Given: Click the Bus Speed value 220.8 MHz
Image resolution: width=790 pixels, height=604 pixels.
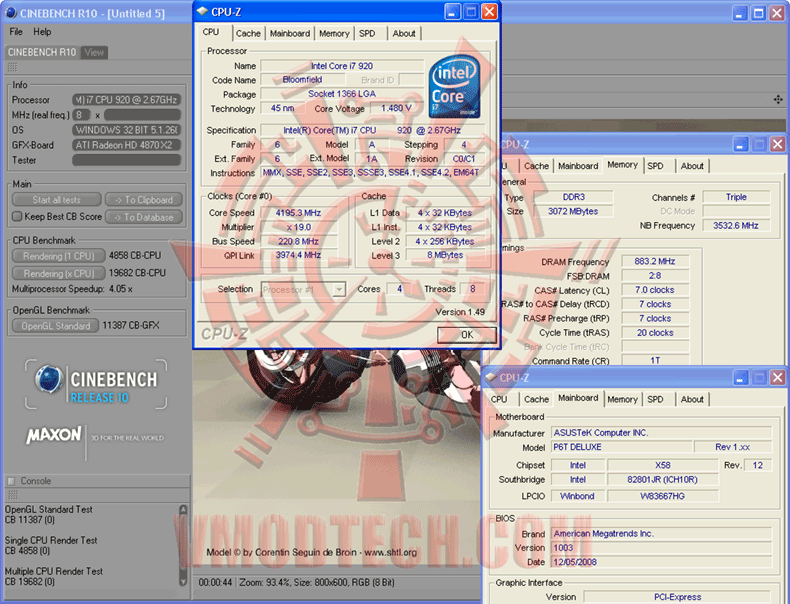Looking at the screenshot, I should click(298, 241).
